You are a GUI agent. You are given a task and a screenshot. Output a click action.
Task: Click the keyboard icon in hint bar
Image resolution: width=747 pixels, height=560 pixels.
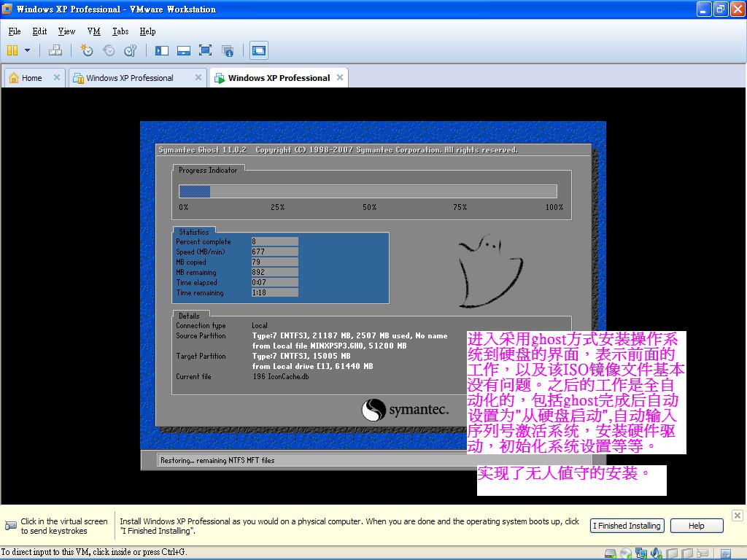click(x=10, y=526)
